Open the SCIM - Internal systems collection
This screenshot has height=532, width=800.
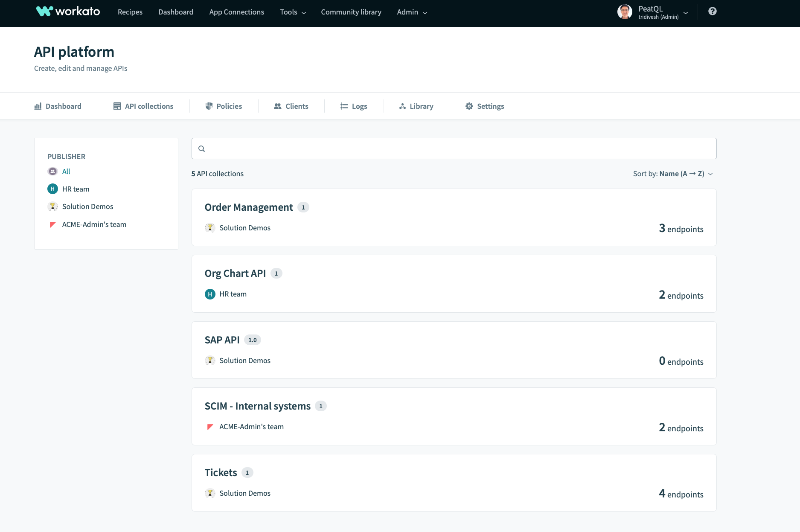(x=258, y=406)
